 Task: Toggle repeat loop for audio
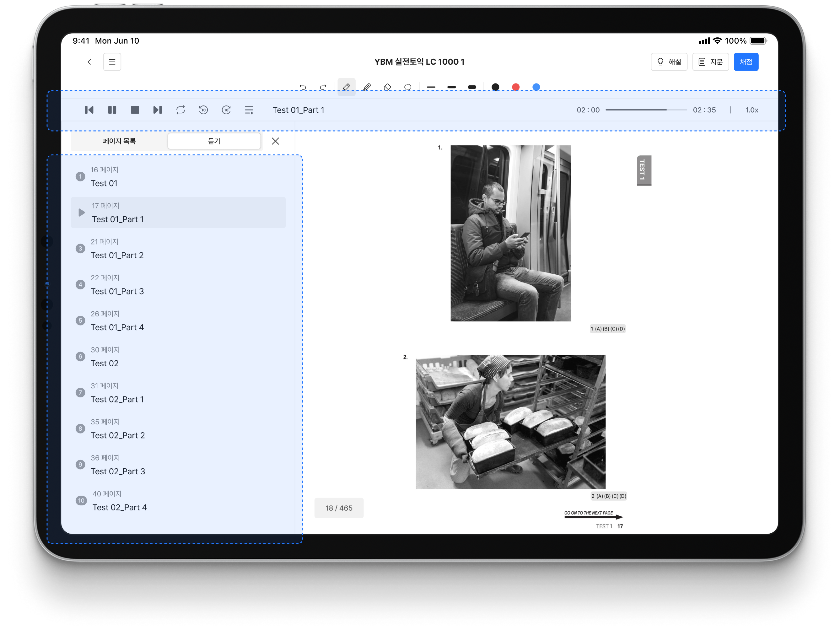(x=181, y=110)
